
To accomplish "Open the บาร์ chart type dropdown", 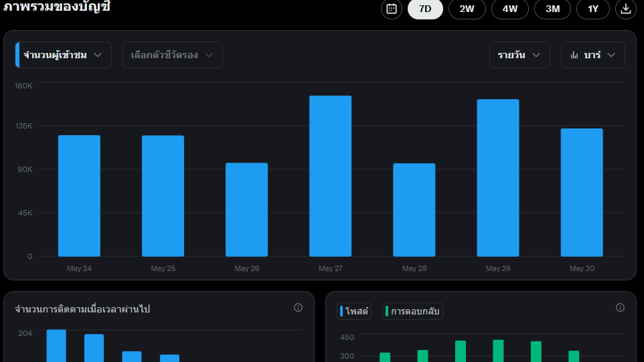I will pos(592,55).
